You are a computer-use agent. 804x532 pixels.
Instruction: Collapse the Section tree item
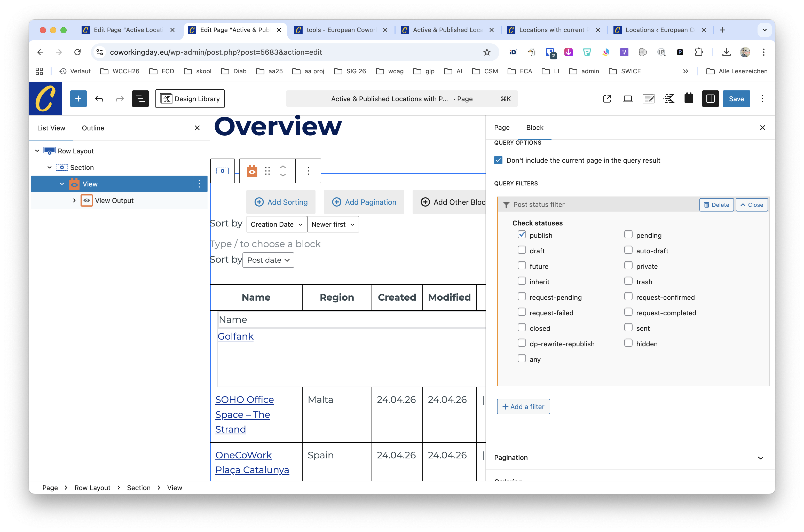(50, 167)
